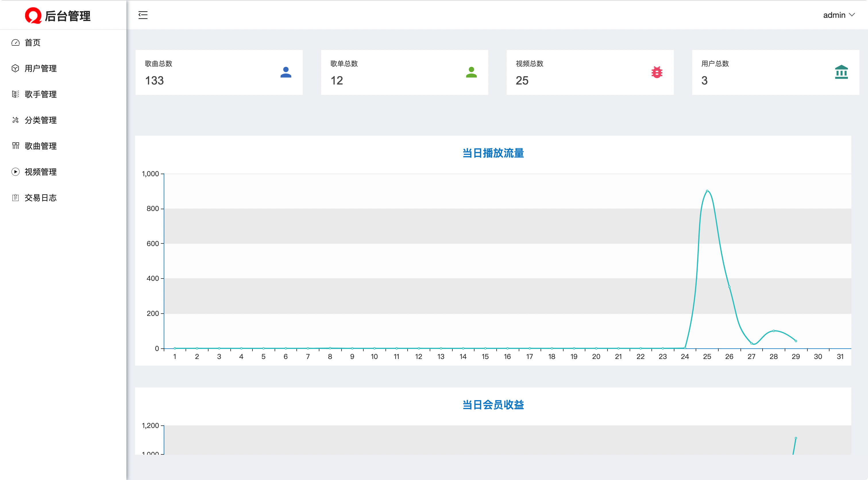The image size is (868, 480).
Task: Click the peak data point at day 25
Action: pos(707,191)
